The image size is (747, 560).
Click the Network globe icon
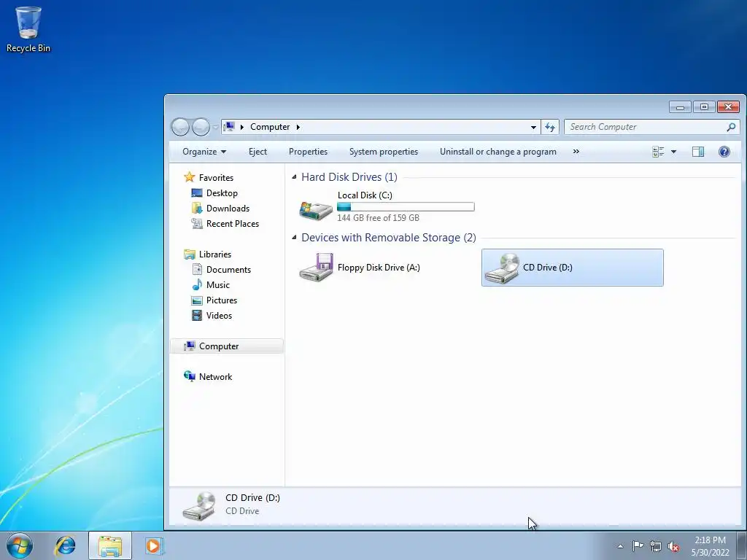(190, 376)
